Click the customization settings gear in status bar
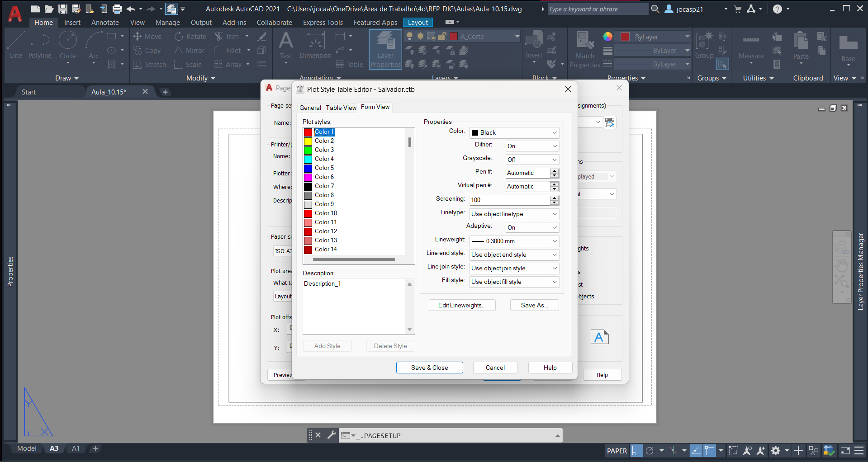 pyautogui.click(x=776, y=451)
